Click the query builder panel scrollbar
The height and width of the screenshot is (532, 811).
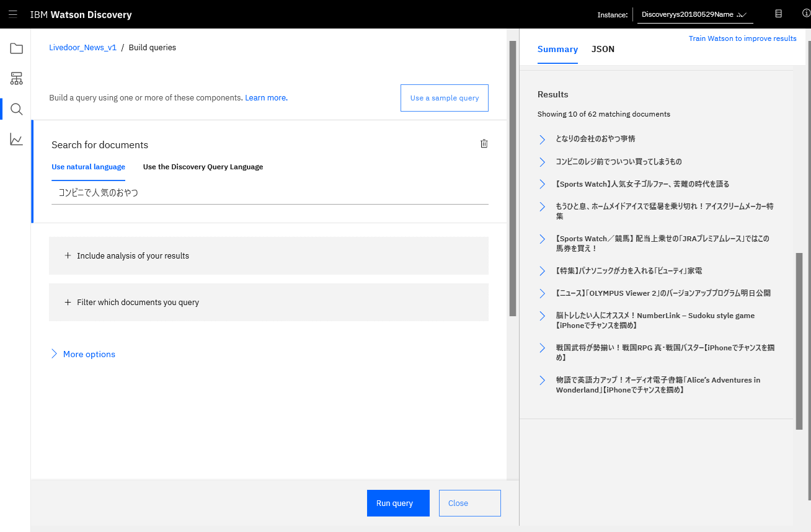tap(512, 179)
